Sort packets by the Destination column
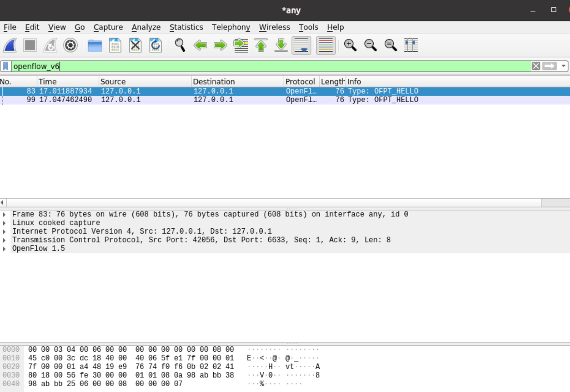Screen dimensions: 570x392 click(x=238, y=81)
